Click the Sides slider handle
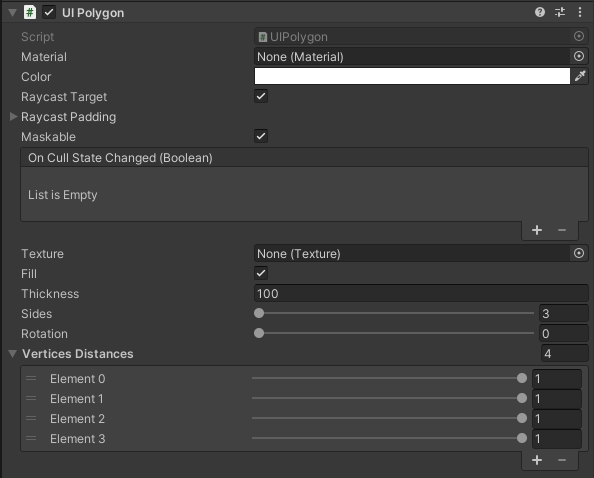Image resolution: width=594 pixels, height=478 pixels. pyautogui.click(x=259, y=313)
